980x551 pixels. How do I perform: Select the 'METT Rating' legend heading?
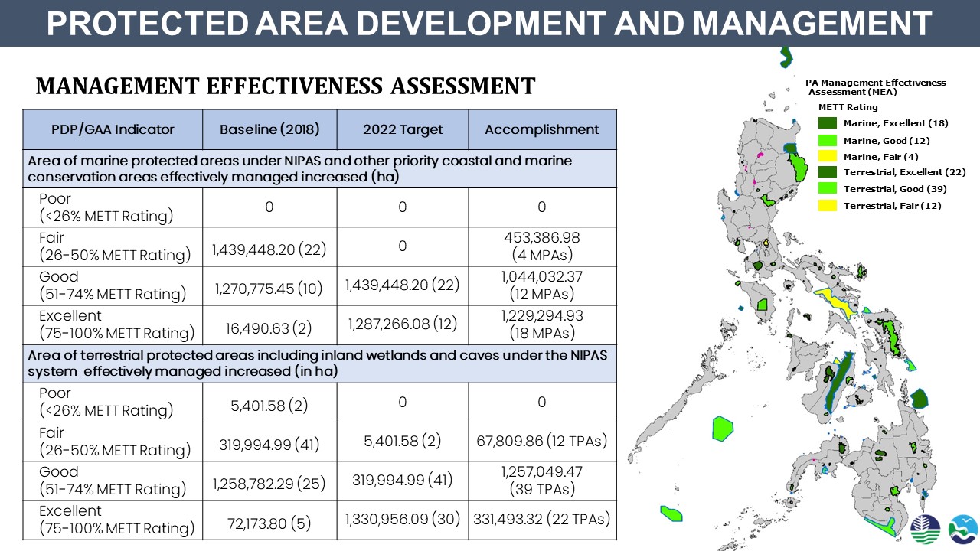848,107
